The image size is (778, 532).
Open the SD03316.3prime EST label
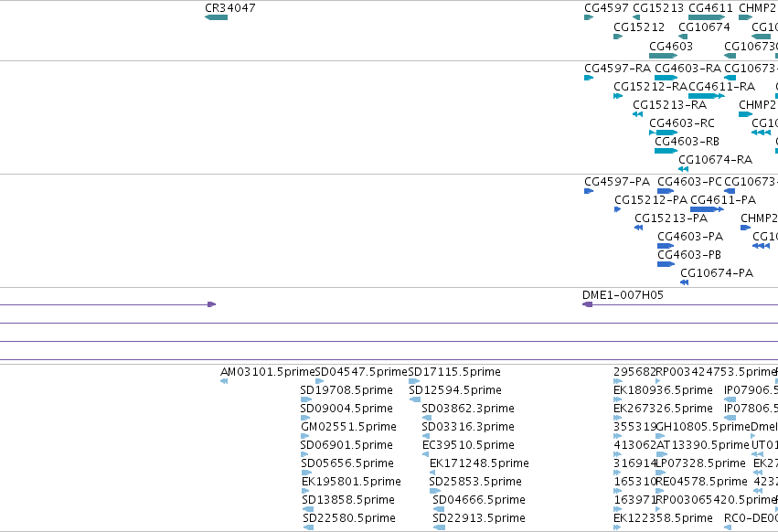coord(468,427)
